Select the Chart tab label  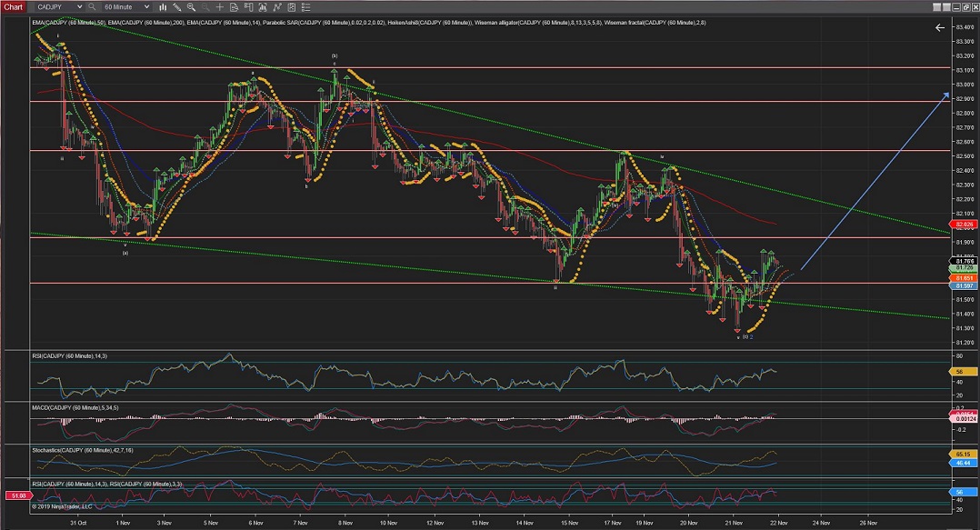pyautogui.click(x=13, y=6)
